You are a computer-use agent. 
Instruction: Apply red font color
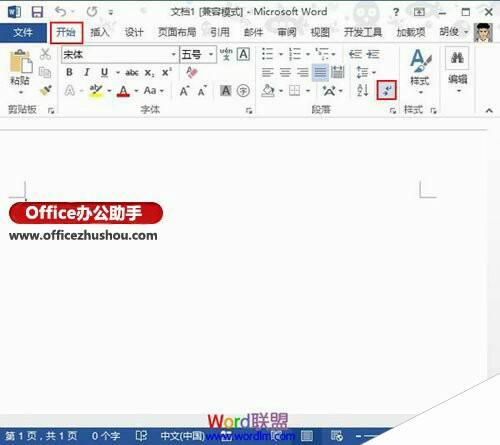click(x=123, y=91)
